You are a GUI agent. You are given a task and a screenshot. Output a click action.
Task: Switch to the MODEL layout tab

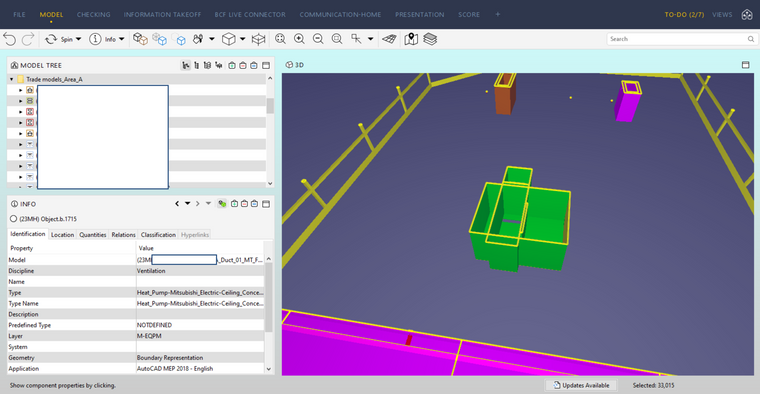tap(51, 15)
